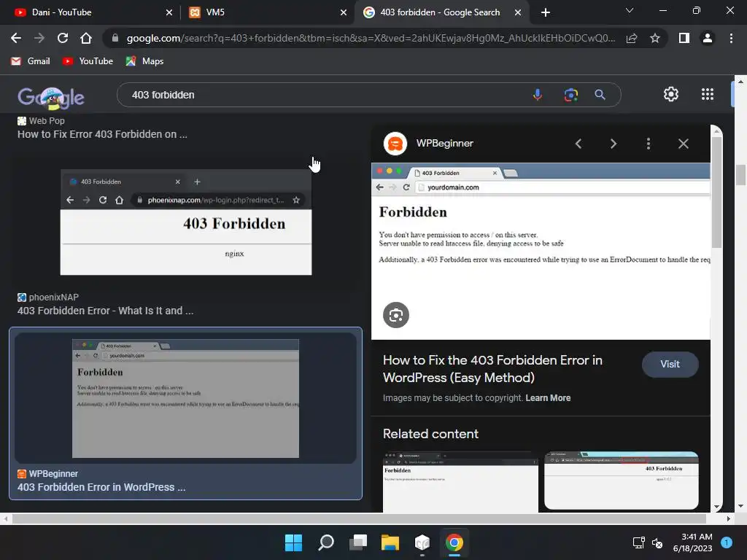Click the address bar URL
The width and height of the screenshot is (747, 560).
(370, 38)
